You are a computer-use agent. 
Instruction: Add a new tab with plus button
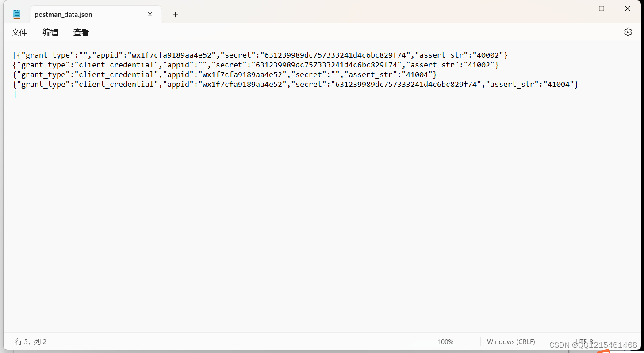click(x=175, y=15)
